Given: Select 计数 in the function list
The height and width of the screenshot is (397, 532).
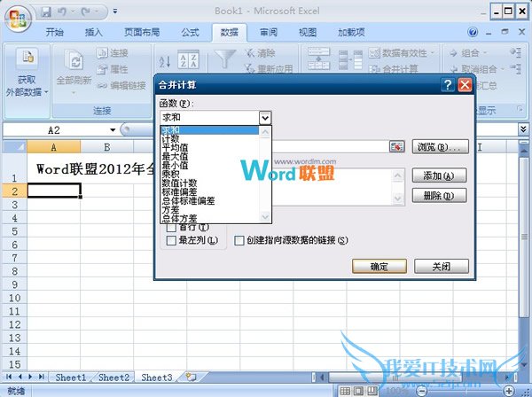Looking at the screenshot, I should click(x=209, y=138).
